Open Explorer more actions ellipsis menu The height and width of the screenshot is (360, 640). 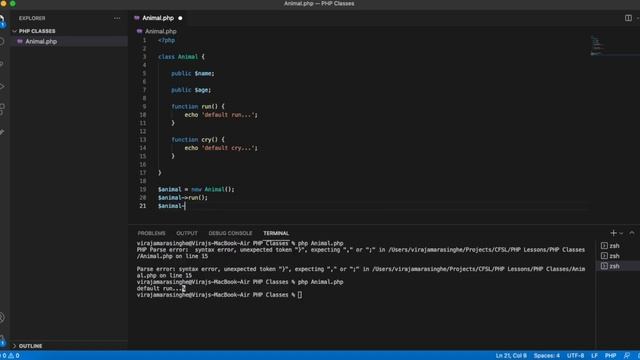point(117,18)
